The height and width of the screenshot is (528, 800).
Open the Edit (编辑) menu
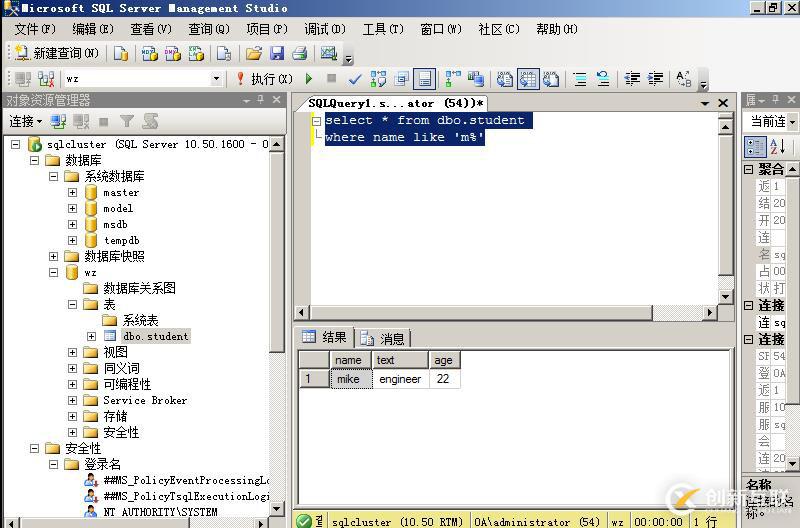(92, 29)
